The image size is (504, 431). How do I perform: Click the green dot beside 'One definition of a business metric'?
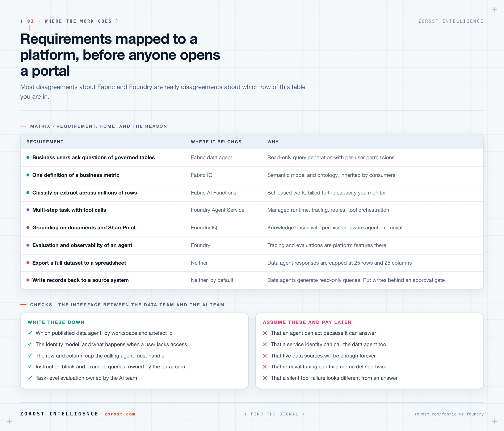click(28, 175)
